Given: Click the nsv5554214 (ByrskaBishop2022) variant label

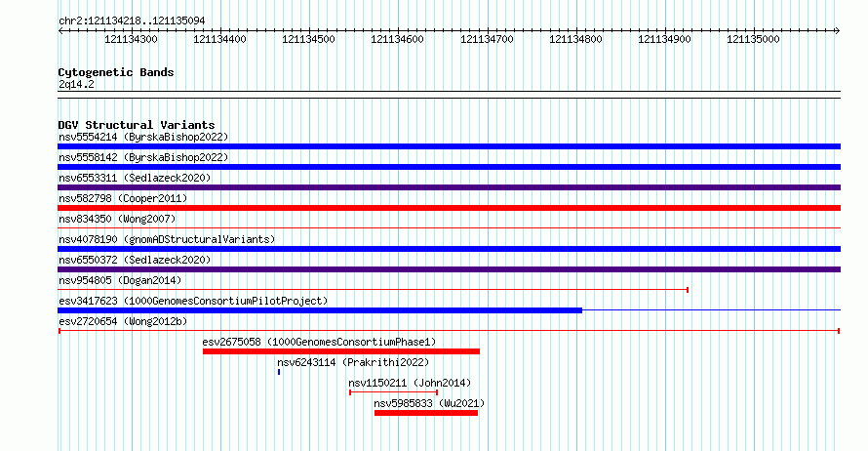Looking at the screenshot, I should [143, 137].
